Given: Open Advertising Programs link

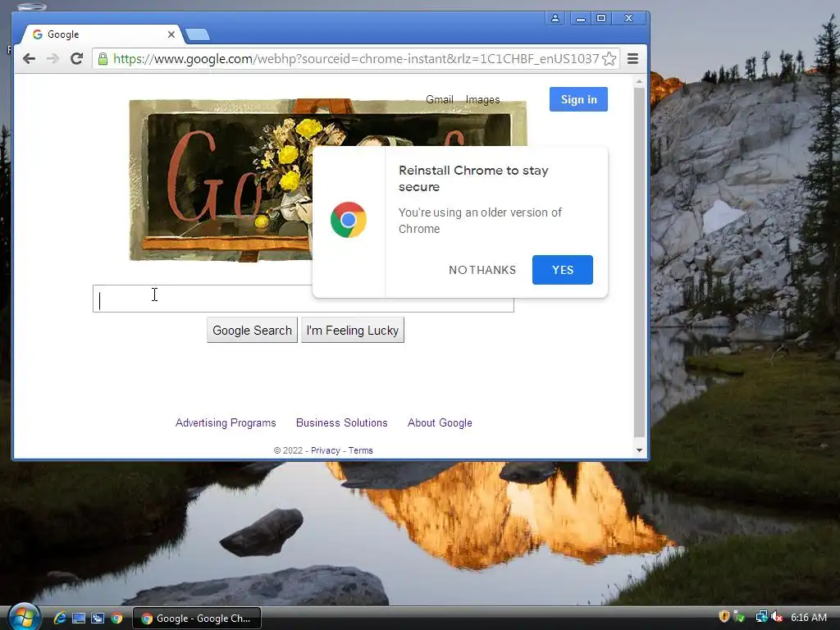Looking at the screenshot, I should tap(226, 422).
